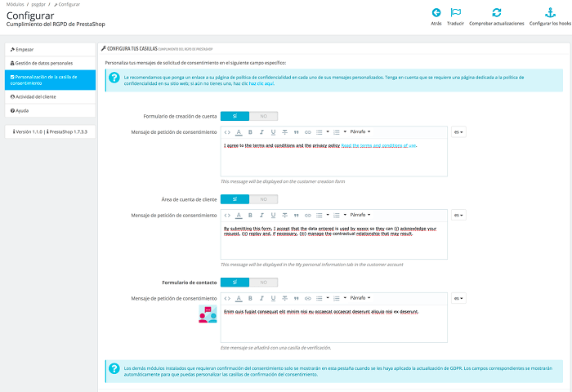Toggle bold in account creation message editor
The image size is (572, 392).
250,131
